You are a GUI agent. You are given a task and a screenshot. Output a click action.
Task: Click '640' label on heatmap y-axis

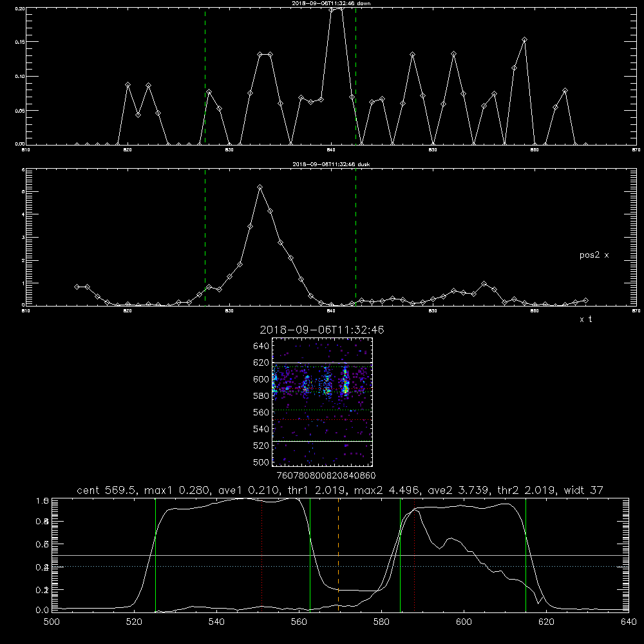point(261,346)
